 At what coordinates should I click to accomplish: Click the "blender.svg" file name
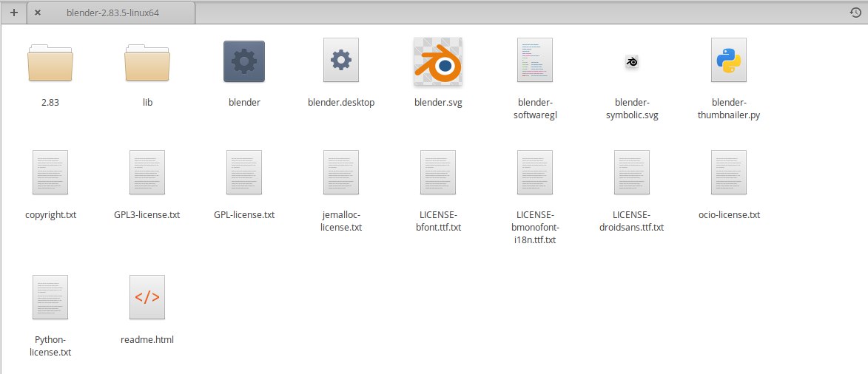click(x=438, y=102)
